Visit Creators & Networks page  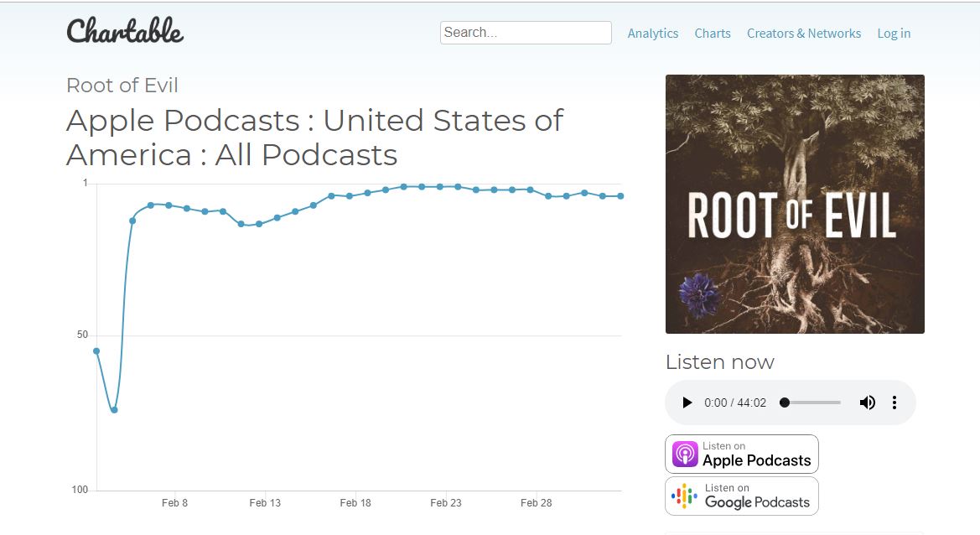(803, 34)
